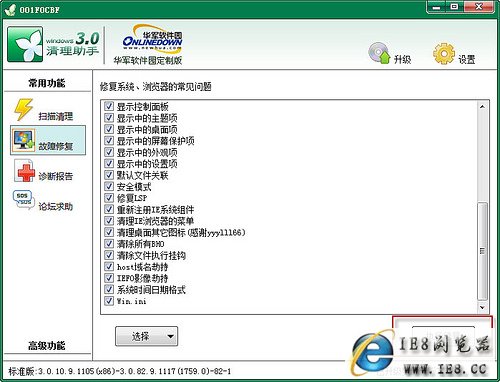Click 修复系统、浏览器的常见问题 heading text

[x=155, y=87]
